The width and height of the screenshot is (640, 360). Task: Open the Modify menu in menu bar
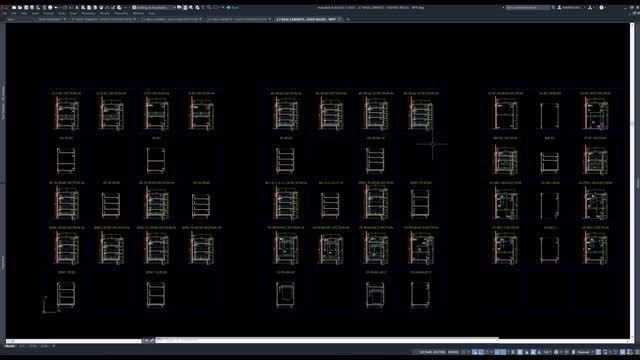(x=104, y=13)
